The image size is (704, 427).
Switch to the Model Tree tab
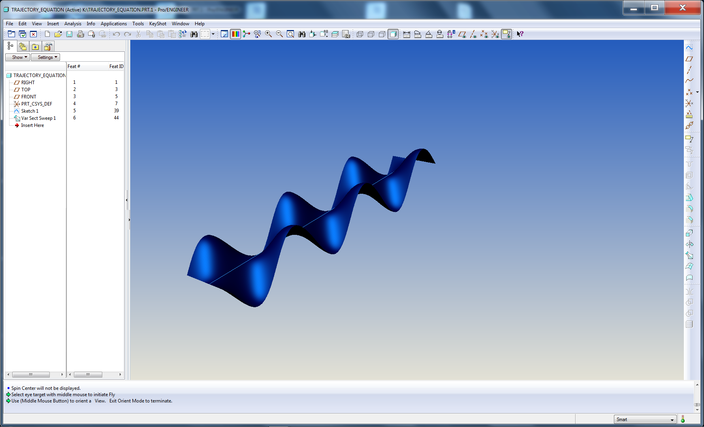(x=11, y=46)
